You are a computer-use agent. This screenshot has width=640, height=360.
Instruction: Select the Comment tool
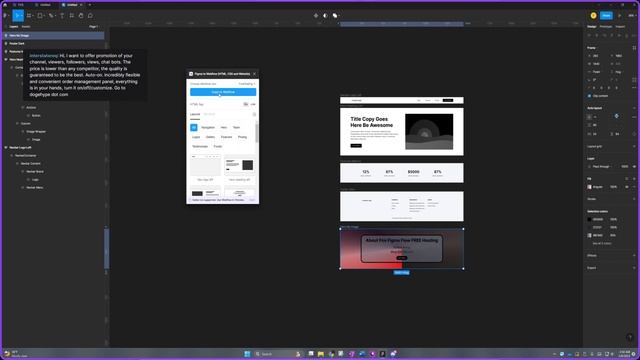click(x=90, y=16)
